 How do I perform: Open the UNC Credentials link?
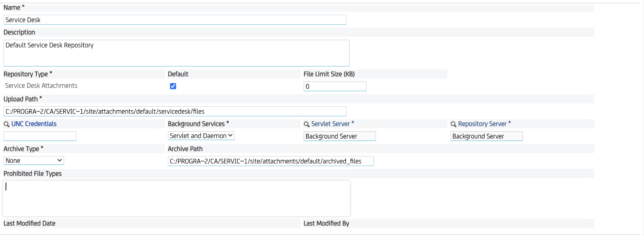34,124
